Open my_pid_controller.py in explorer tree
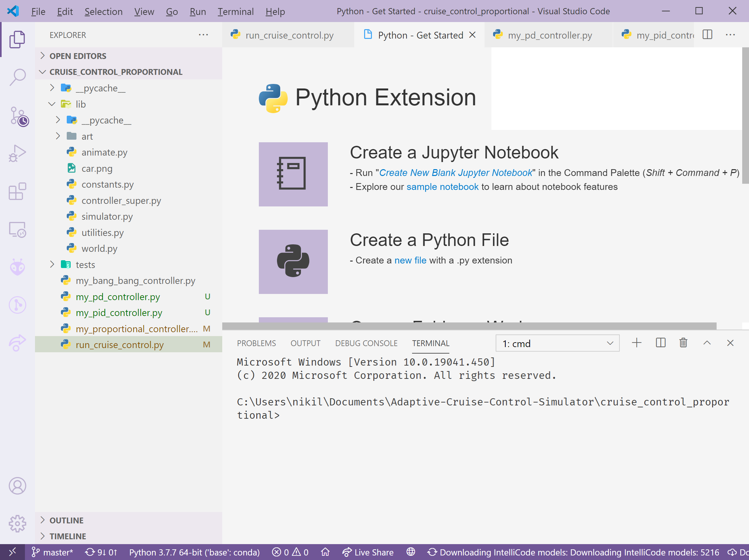This screenshot has width=749, height=560. point(129,313)
